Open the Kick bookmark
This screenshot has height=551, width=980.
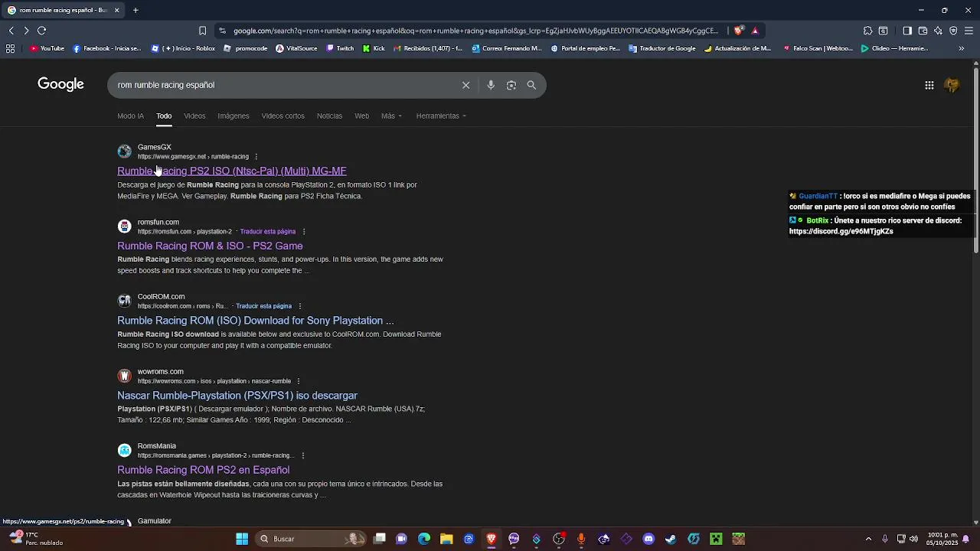[x=374, y=48]
